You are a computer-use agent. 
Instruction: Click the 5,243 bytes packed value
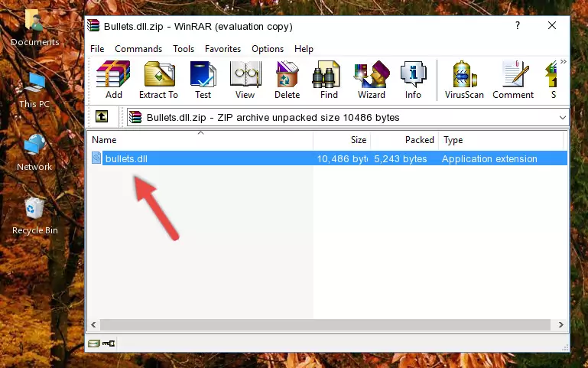click(x=401, y=158)
